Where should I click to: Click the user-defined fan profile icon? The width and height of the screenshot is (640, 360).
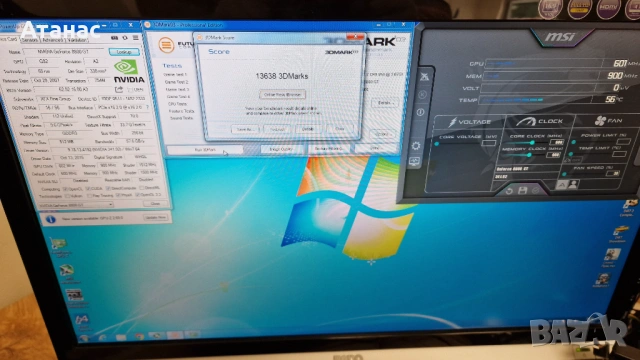[x=573, y=184]
